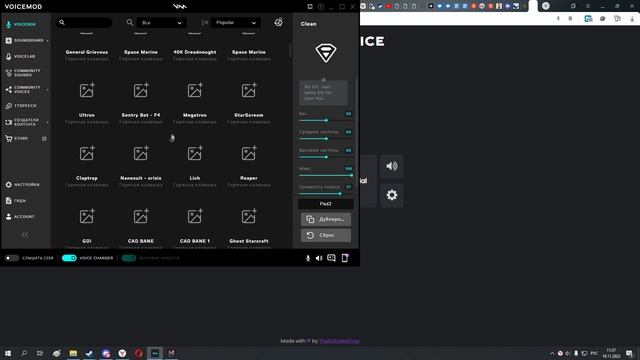Click the speaker volume icon in bottom bar
This screenshot has width=640, height=360.
tap(319, 258)
